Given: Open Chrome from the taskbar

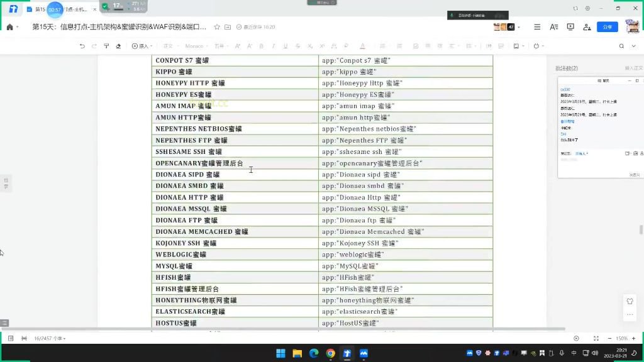Looking at the screenshot, I should coord(330,353).
